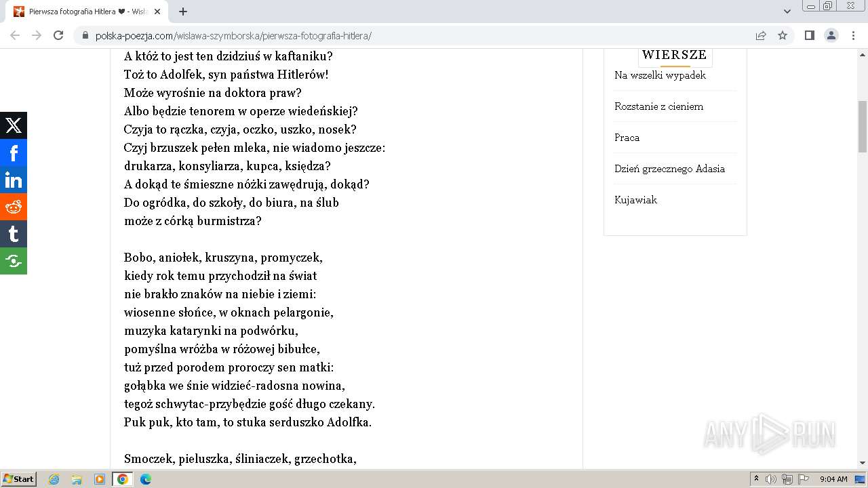Share page on LinkedIn
This screenshot has height=488, width=868.
(14, 180)
